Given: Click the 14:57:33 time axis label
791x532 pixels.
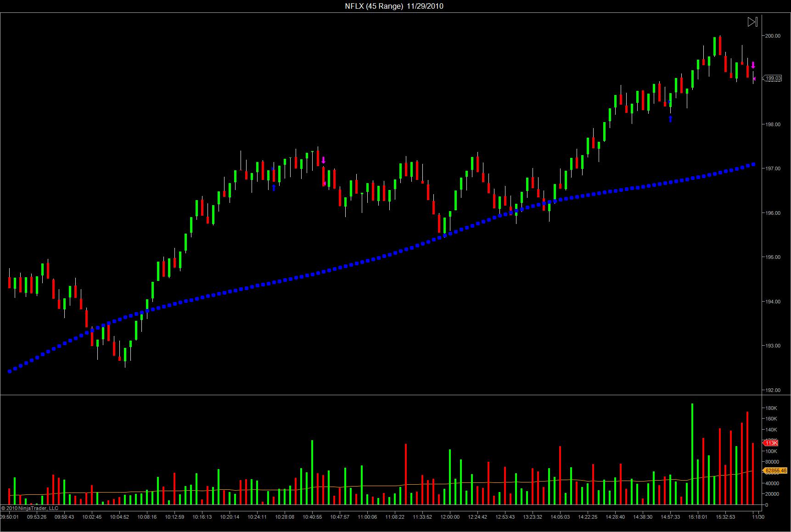Looking at the screenshot, I should tap(670, 517).
